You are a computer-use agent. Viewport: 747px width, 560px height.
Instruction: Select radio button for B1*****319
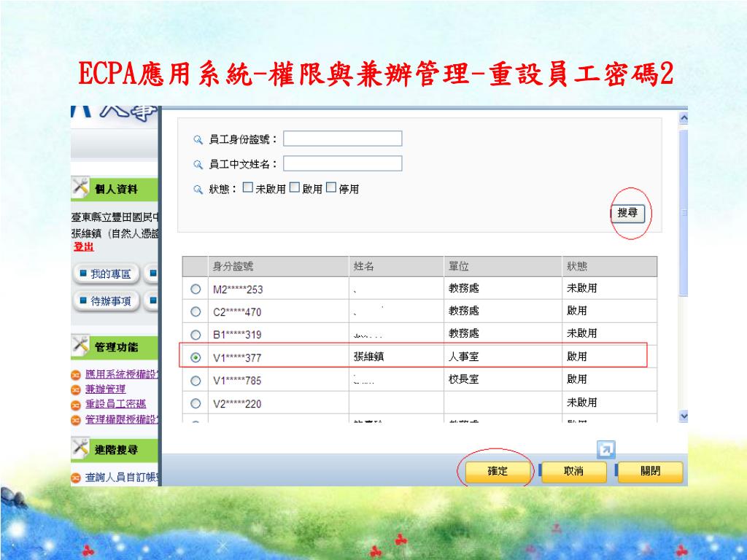(196, 335)
